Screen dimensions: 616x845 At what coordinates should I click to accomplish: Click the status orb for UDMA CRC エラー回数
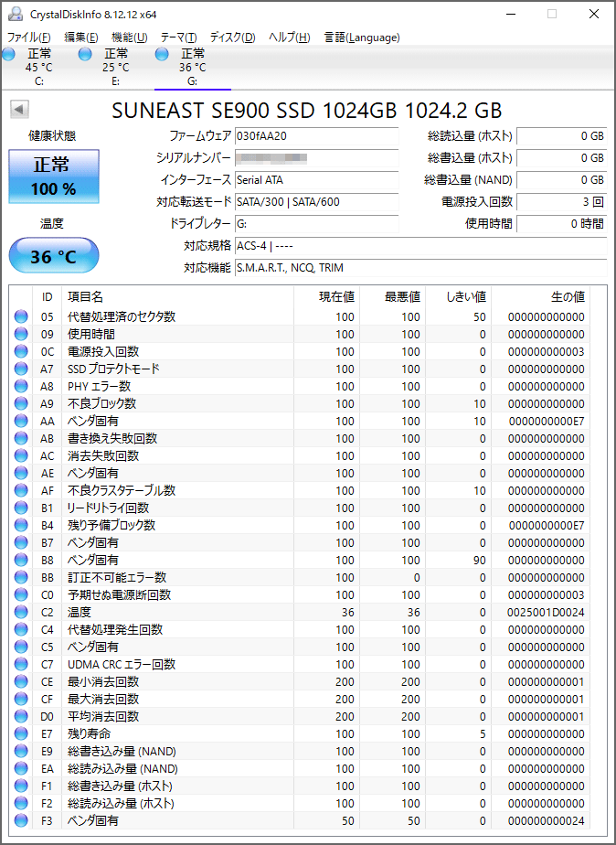point(21,665)
